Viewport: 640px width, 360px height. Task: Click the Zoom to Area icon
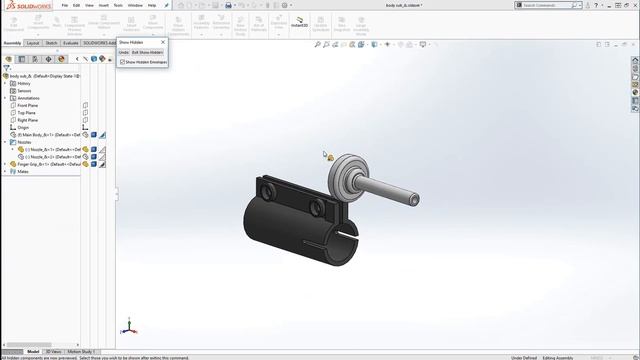(326, 44)
